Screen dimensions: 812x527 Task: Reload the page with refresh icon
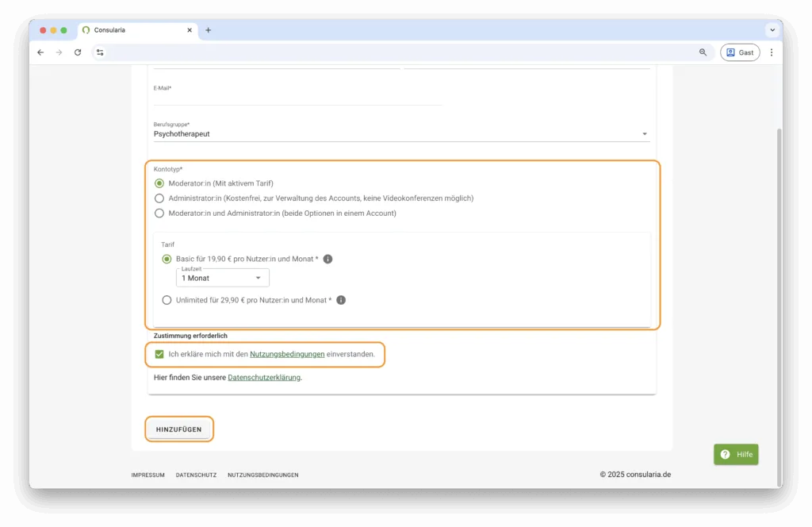click(x=78, y=52)
